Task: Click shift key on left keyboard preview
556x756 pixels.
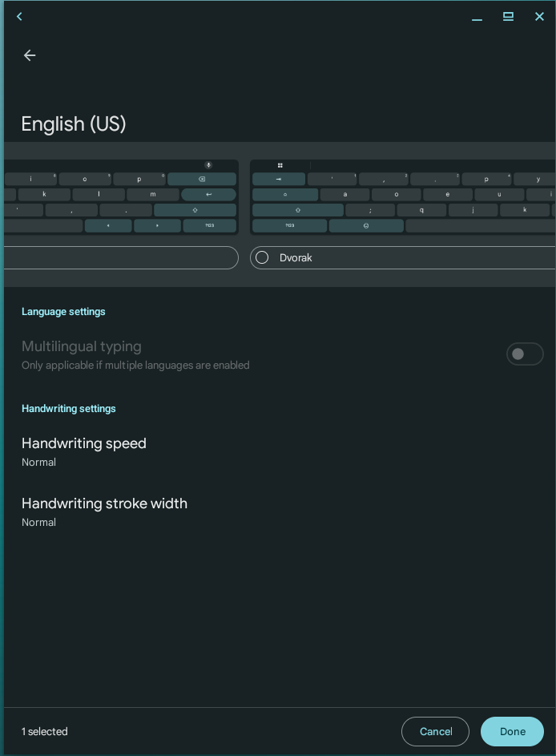Action: (195, 210)
